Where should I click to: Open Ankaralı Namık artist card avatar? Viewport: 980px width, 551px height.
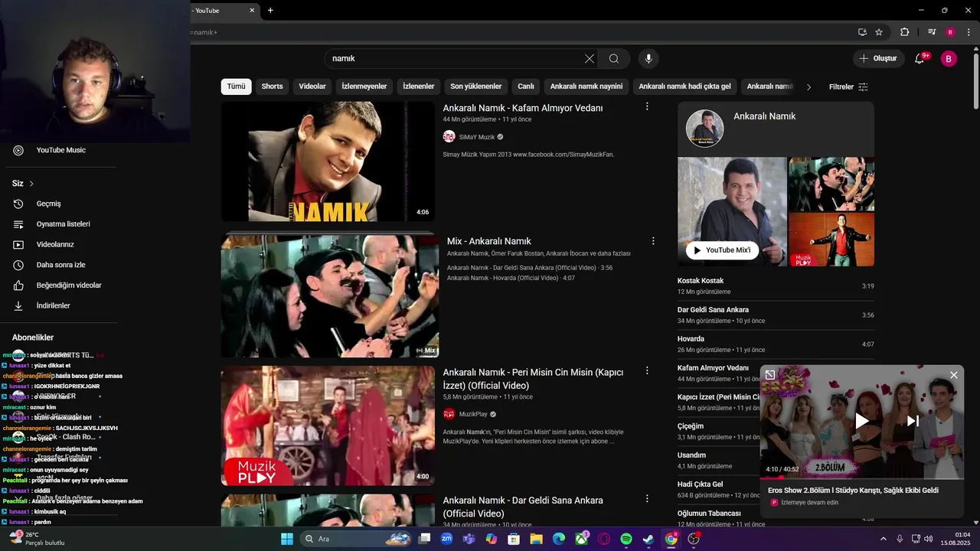704,129
